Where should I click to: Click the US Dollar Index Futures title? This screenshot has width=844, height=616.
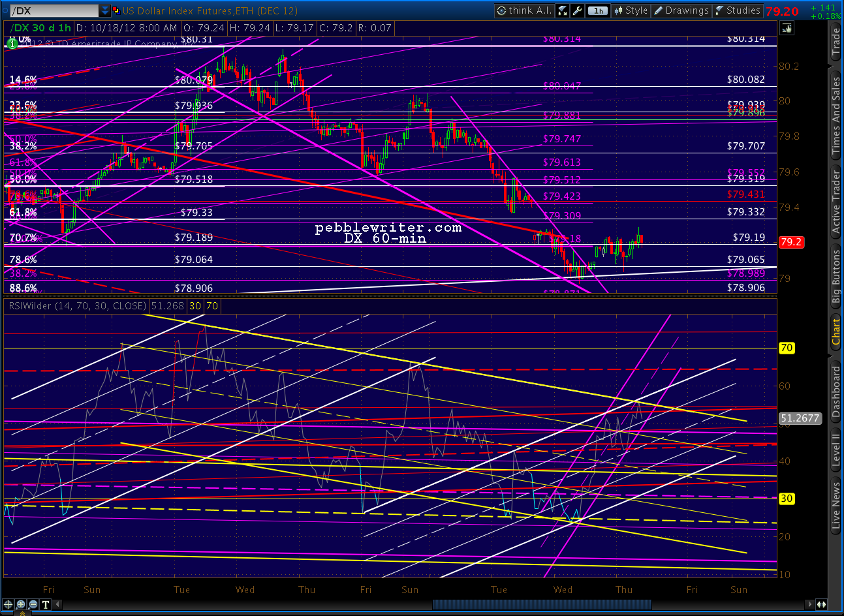pos(210,10)
